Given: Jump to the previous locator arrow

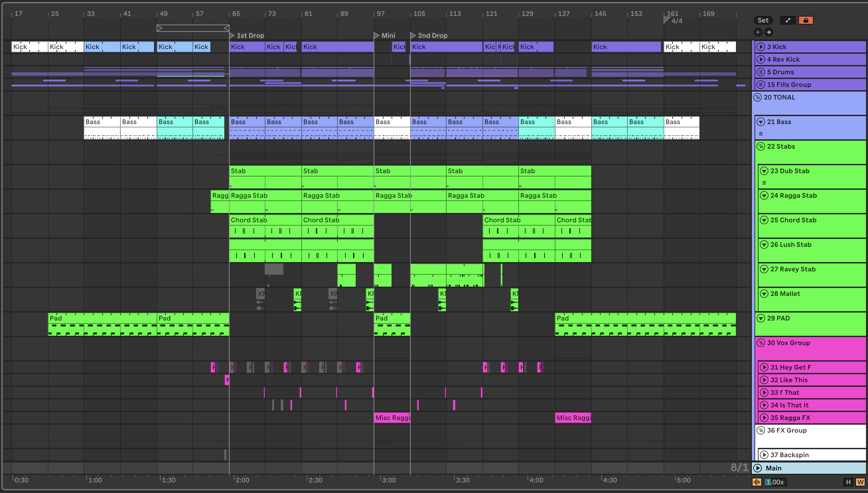Looking at the screenshot, I should coord(758,32).
